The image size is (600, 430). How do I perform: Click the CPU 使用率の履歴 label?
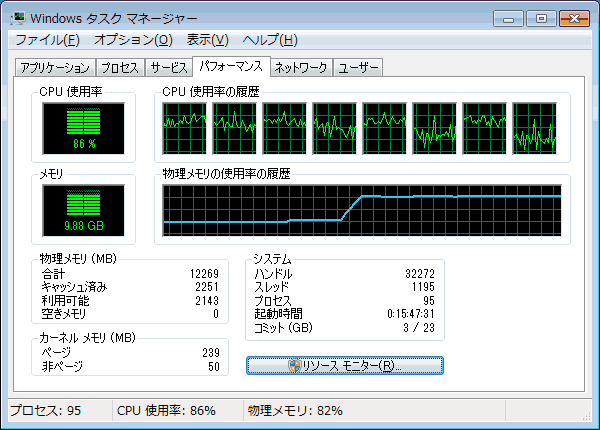coord(211,92)
